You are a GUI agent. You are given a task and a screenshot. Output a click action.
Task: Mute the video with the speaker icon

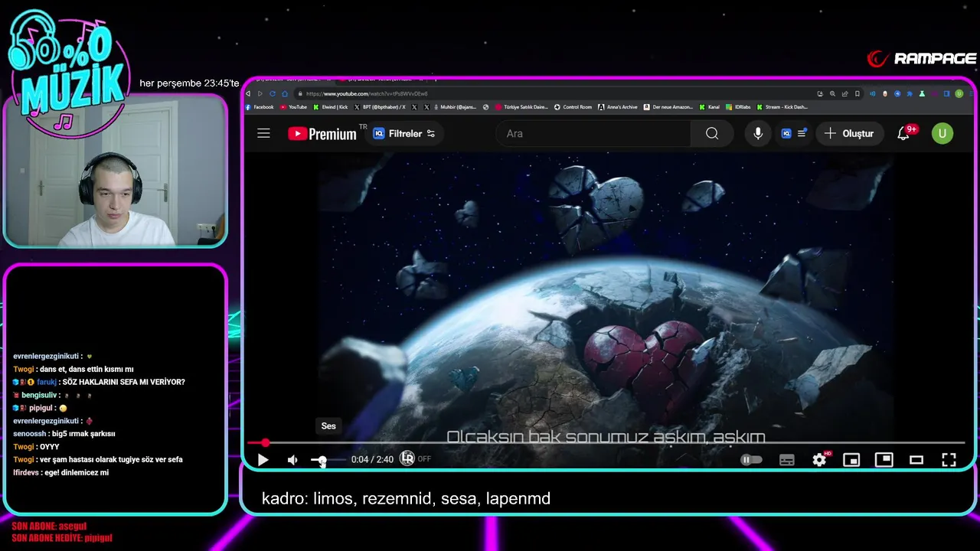click(292, 460)
